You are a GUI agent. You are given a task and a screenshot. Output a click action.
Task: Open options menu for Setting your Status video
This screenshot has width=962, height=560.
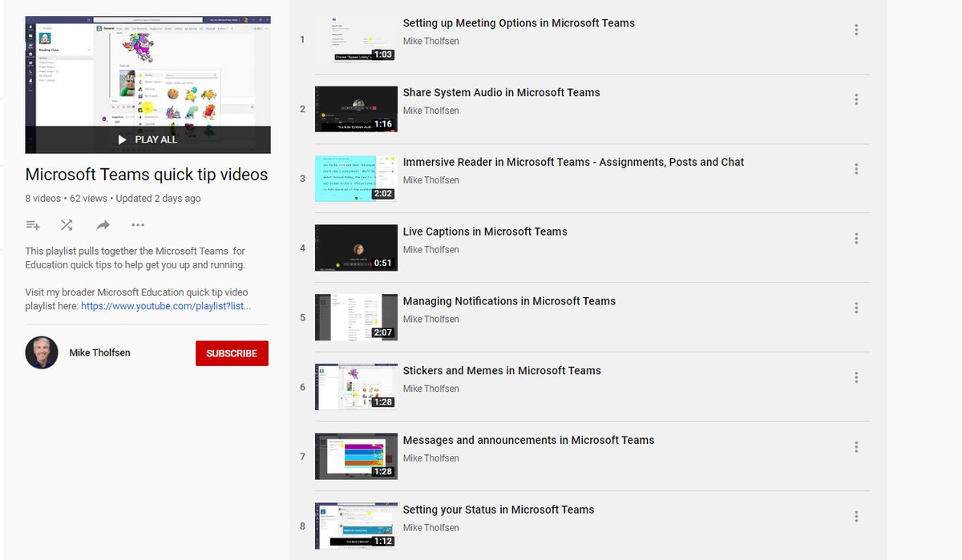pyautogui.click(x=856, y=517)
